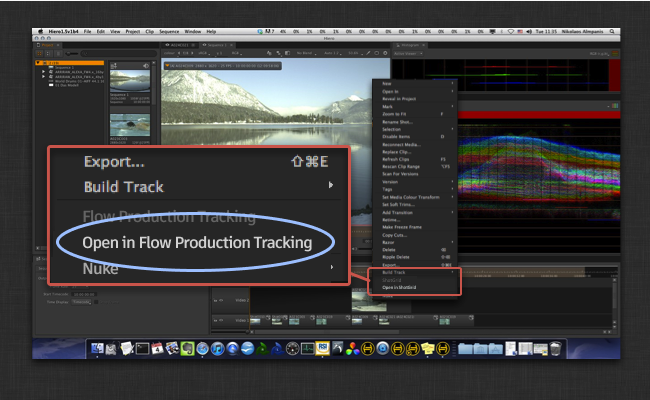The image size is (650, 400).
Task: Expand the lower ARRIRAW_ALEXA folder
Action: 44,77
